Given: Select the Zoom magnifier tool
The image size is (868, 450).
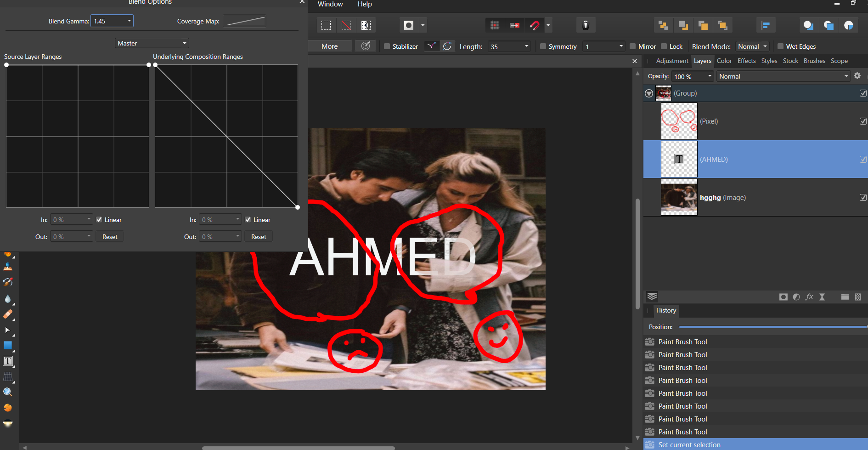Looking at the screenshot, I should point(8,392).
